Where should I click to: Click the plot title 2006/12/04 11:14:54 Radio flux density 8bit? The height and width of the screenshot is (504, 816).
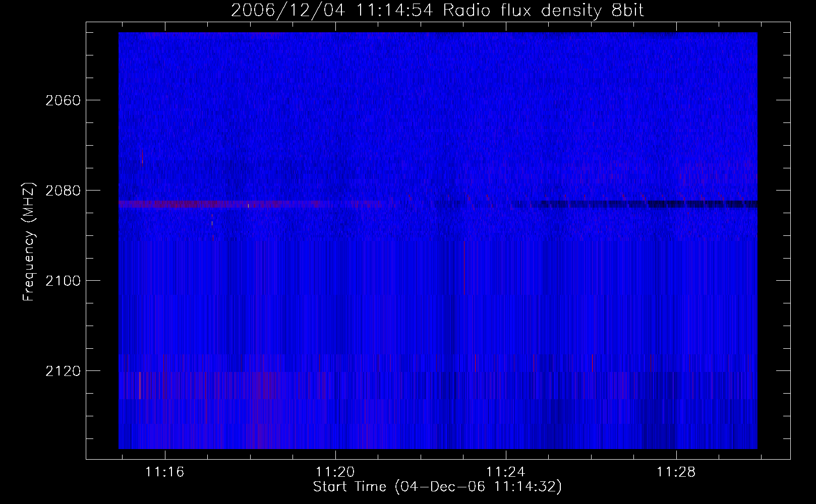[437, 11]
